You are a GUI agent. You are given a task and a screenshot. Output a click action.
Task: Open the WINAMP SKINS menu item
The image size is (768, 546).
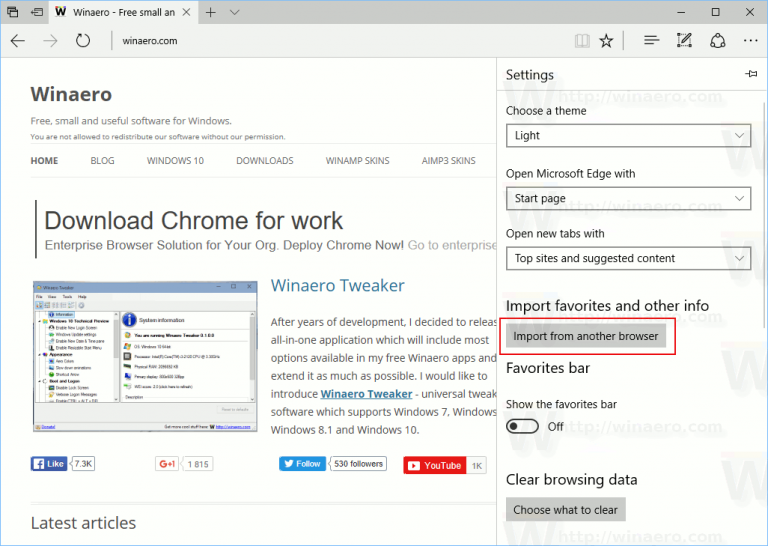(358, 161)
